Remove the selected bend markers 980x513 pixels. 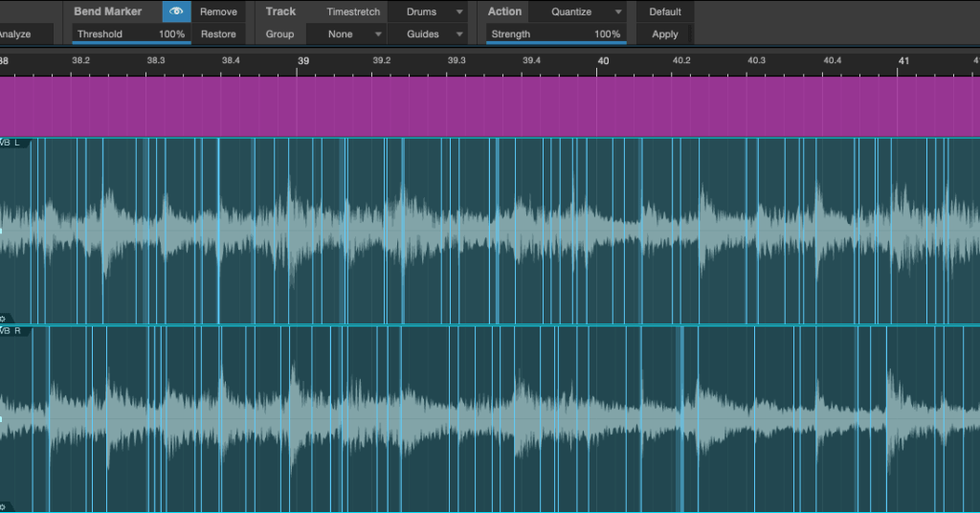coord(218,12)
